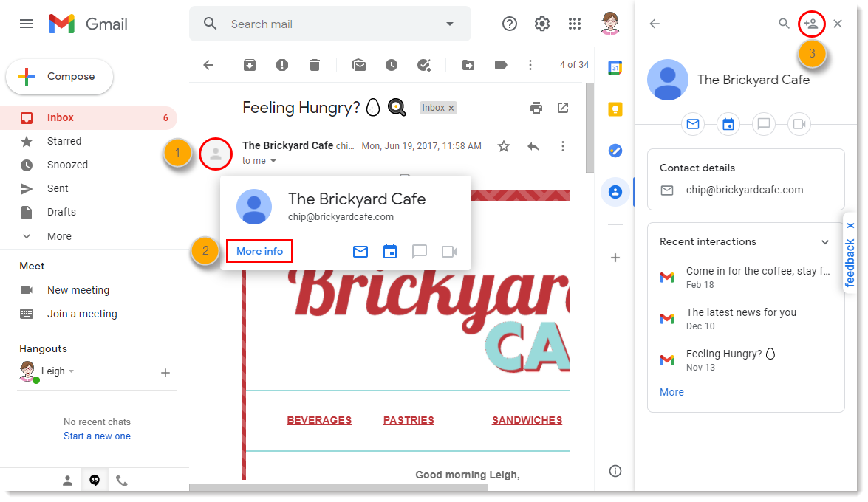The height and width of the screenshot is (502, 868).
Task: Get add-ons plus icon in side panel
Action: 615,258
